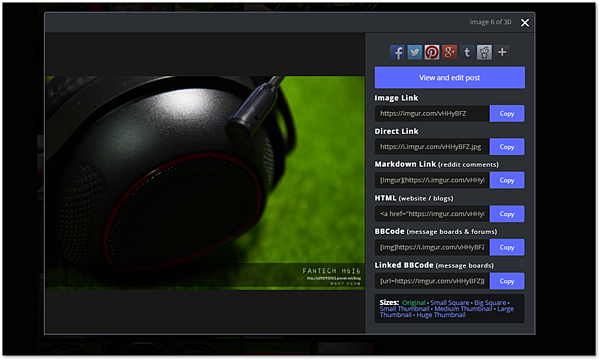Select the Markdown Link text field
This screenshot has height=360, width=600.
tap(432, 180)
